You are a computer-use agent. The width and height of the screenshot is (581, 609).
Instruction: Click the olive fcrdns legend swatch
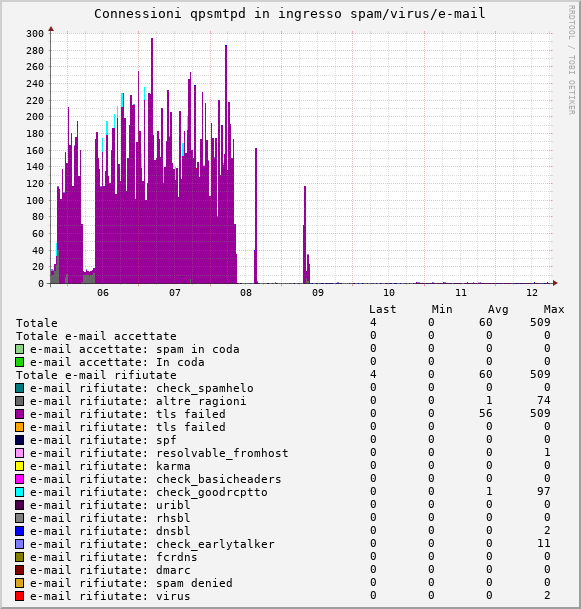coord(19,557)
